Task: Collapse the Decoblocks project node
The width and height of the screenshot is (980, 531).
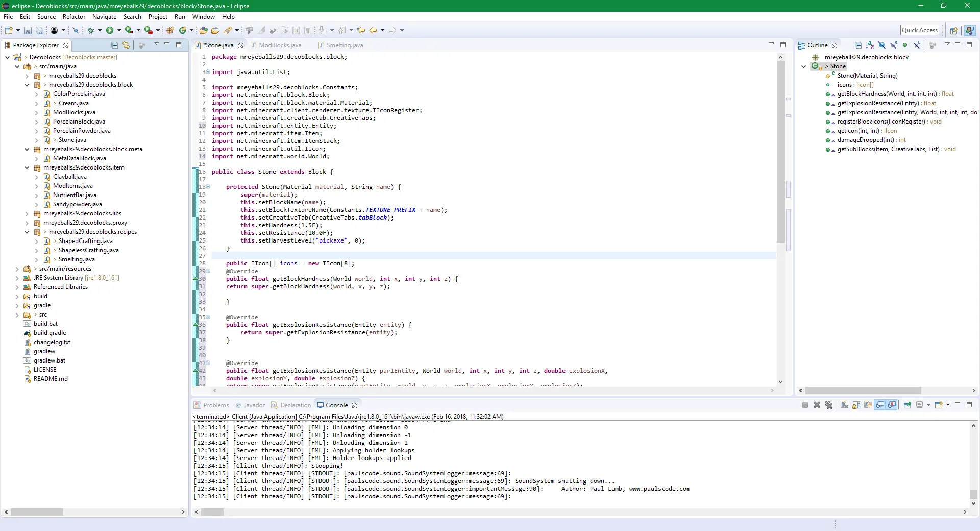Action: click(x=7, y=57)
